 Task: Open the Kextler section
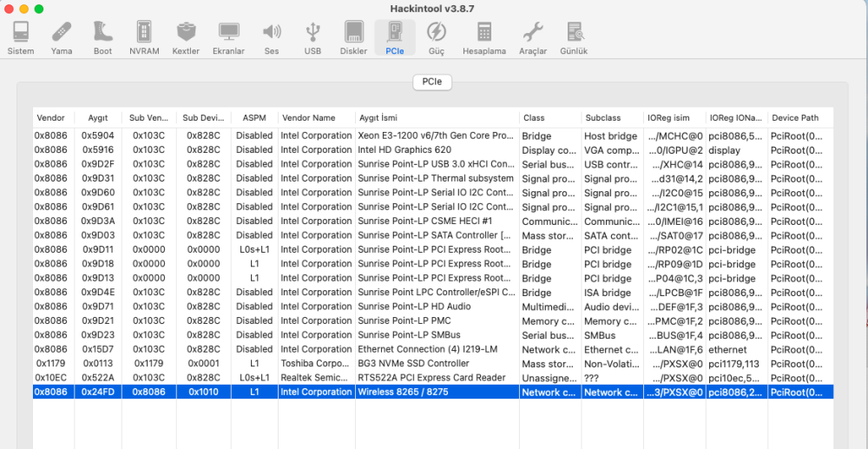click(186, 37)
